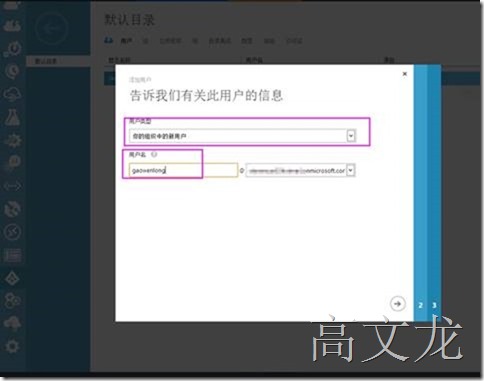The height and width of the screenshot is (381, 484).
Task: Open the cloud-with-lines icon in the sidebar
Action: [x=12, y=95]
